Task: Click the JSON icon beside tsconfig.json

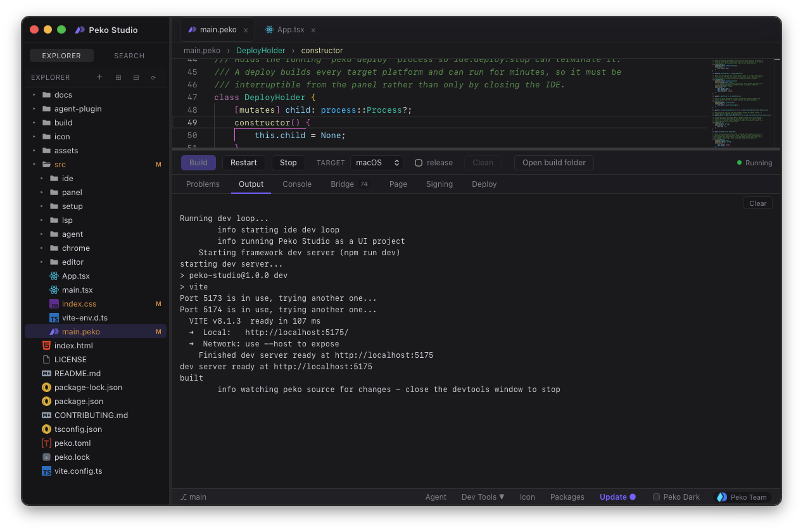Action: point(46,429)
